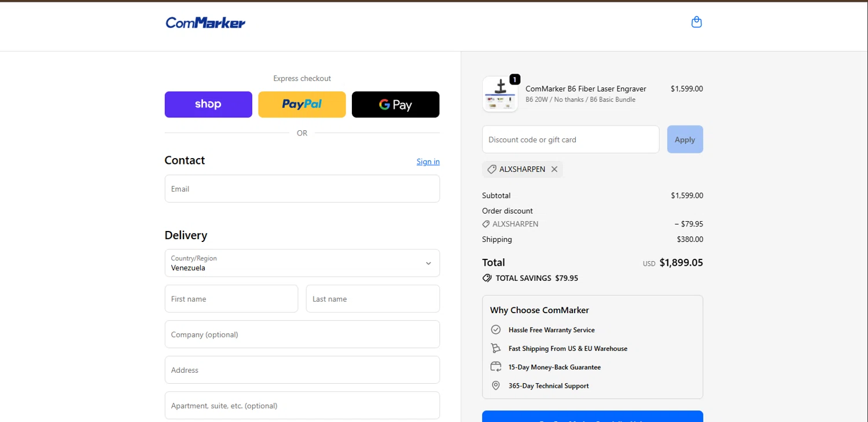Click the tag icon beside Order discount ALXSHARPEN
868x422 pixels.
coord(486,224)
